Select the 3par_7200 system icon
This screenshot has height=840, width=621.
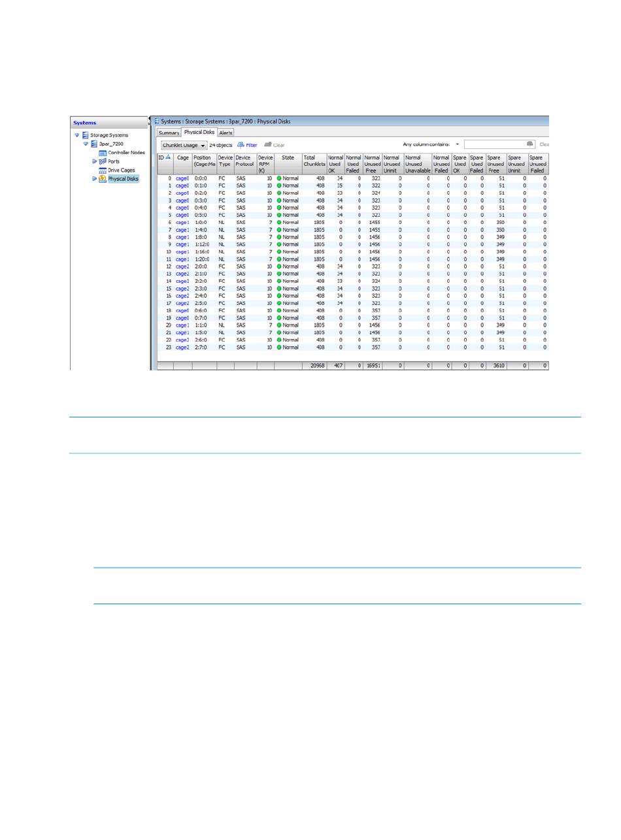(94, 144)
